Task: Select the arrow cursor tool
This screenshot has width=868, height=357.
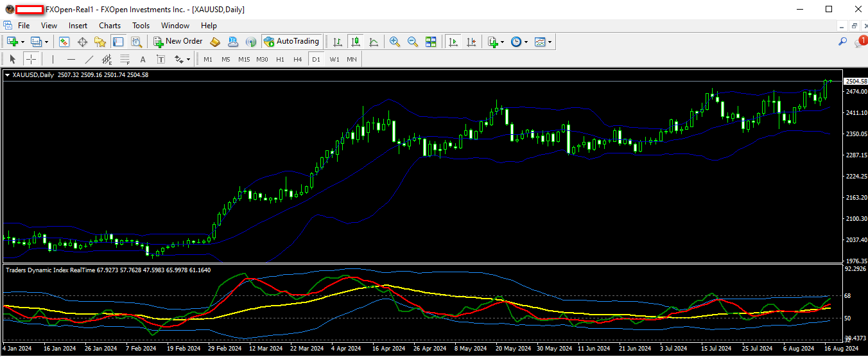Action: point(13,60)
